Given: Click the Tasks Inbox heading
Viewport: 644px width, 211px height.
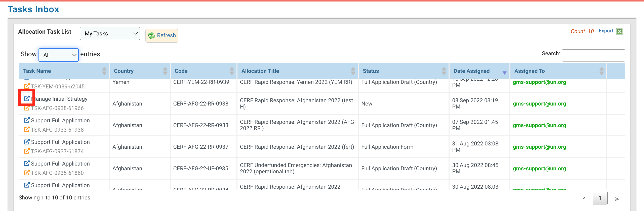Looking at the screenshot, I should click(33, 9).
